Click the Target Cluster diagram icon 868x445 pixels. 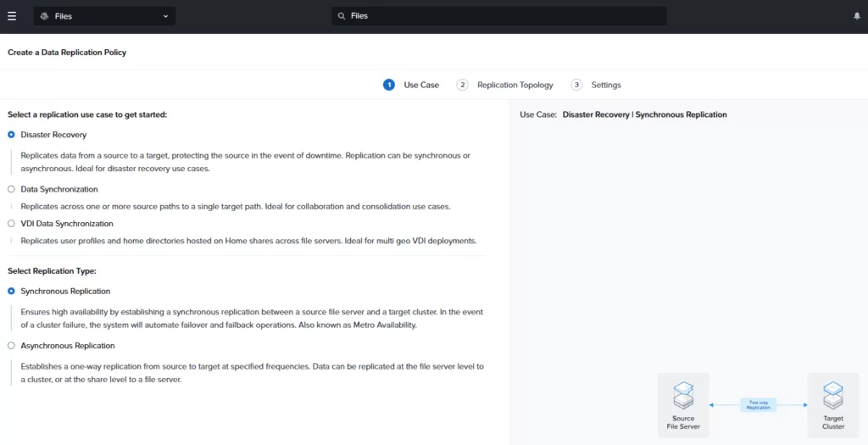click(832, 396)
